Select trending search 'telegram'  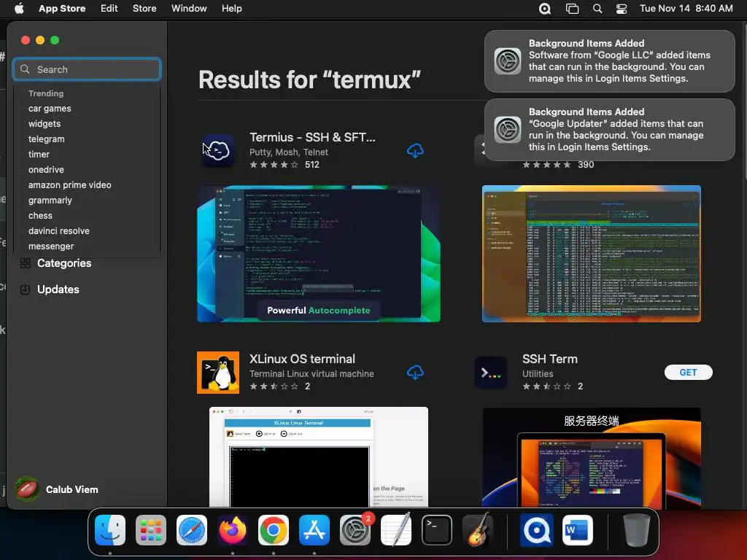point(46,139)
